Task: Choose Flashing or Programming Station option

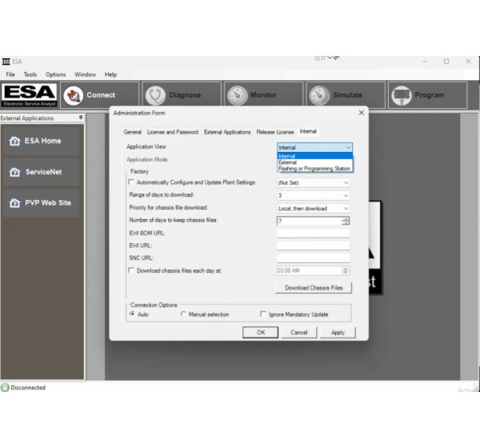Action: 314,169
